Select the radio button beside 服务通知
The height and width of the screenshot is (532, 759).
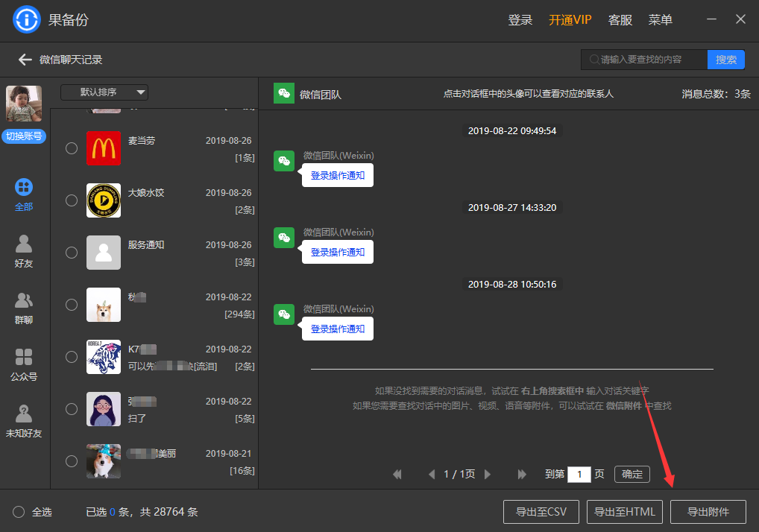click(71, 253)
